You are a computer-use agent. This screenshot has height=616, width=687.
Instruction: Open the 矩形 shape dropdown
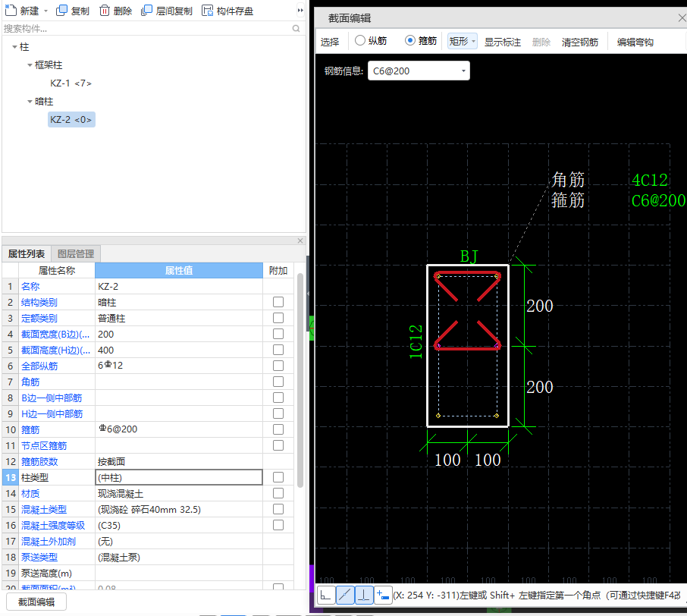(x=463, y=41)
